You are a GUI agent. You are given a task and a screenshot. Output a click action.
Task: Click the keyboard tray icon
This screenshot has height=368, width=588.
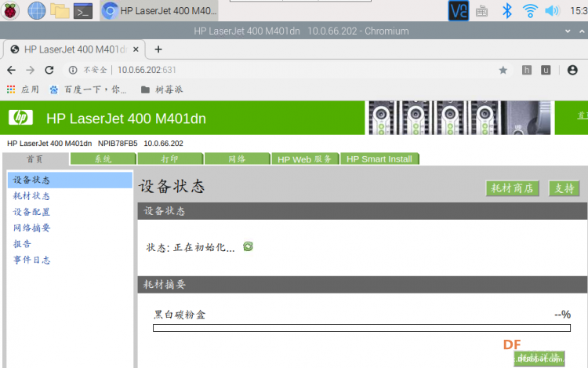482,11
